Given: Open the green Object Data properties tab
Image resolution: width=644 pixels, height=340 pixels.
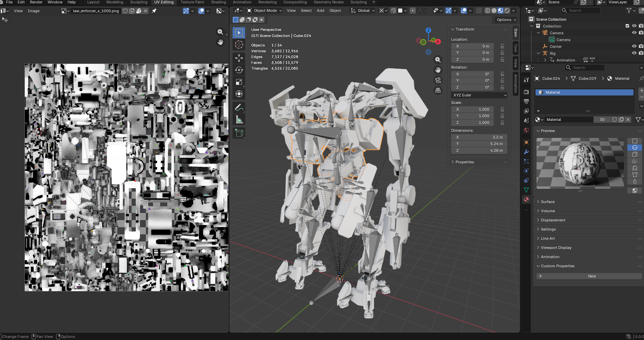Looking at the screenshot, I should (526, 190).
